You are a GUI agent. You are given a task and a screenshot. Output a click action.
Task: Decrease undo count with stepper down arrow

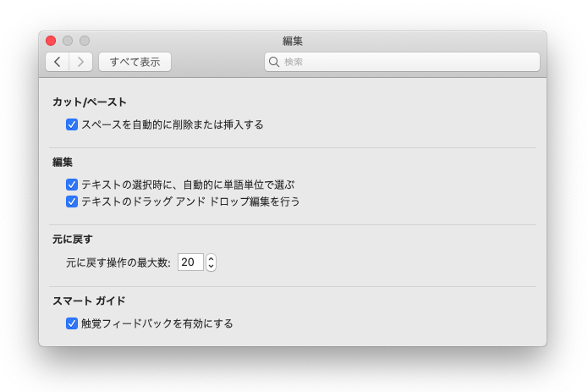pyautogui.click(x=212, y=266)
